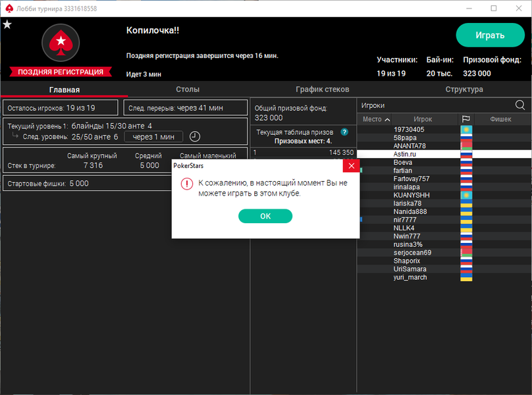Open player search with magnifier icon

point(519,105)
